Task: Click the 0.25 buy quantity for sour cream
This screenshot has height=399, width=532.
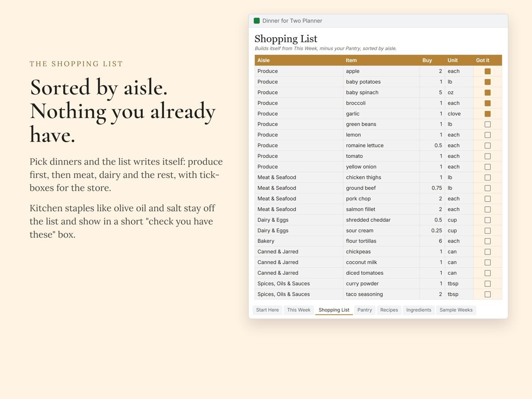Action: [x=432, y=231]
